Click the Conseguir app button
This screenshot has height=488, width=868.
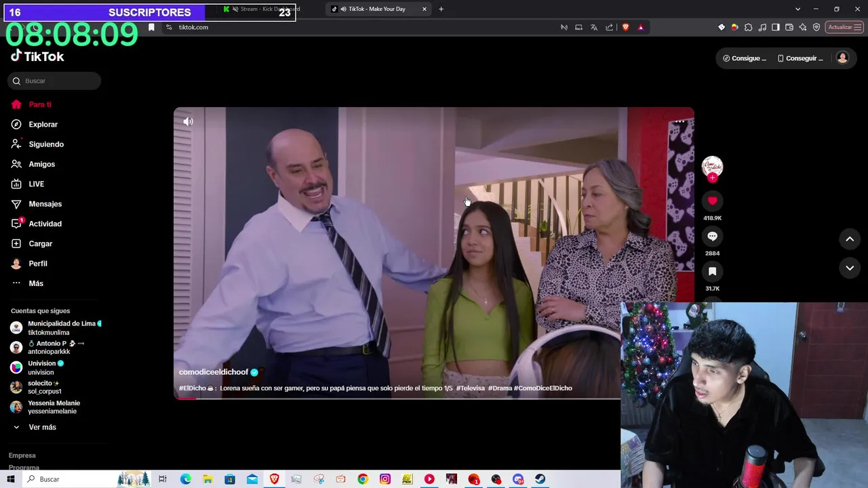click(x=800, y=58)
